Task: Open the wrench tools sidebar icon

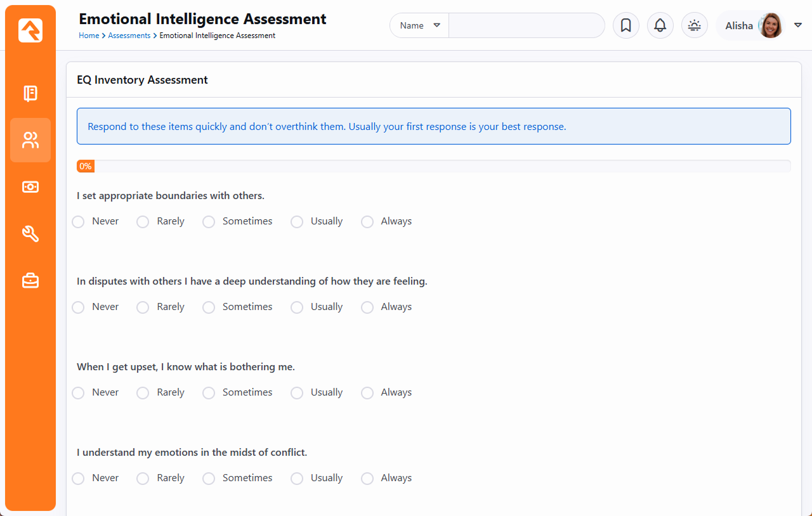Action: [x=30, y=234]
